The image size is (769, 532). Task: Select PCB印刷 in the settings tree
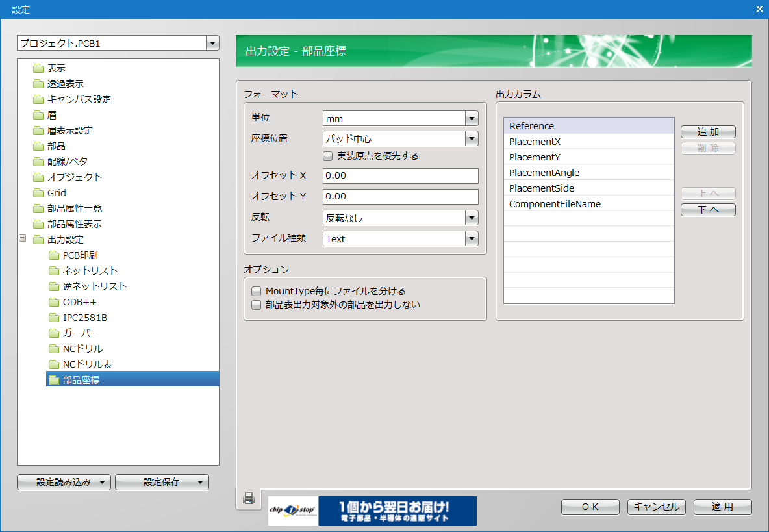pos(80,255)
